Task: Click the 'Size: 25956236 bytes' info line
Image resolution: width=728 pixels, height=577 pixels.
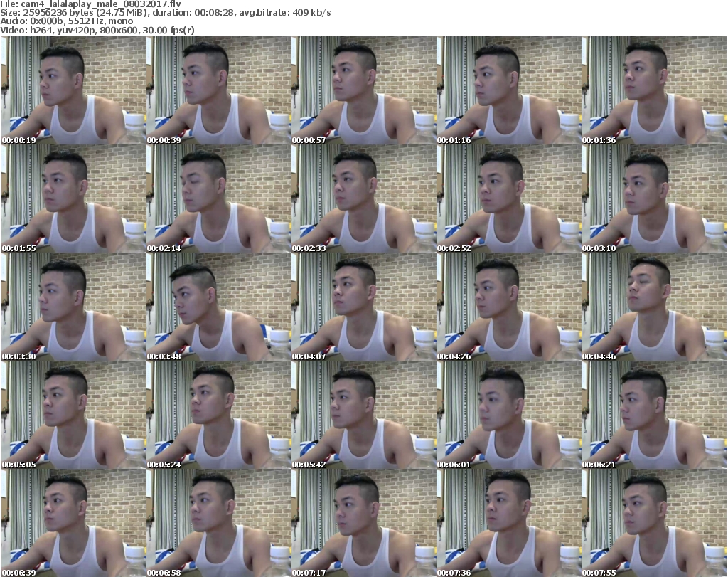Action: pyautogui.click(x=165, y=13)
